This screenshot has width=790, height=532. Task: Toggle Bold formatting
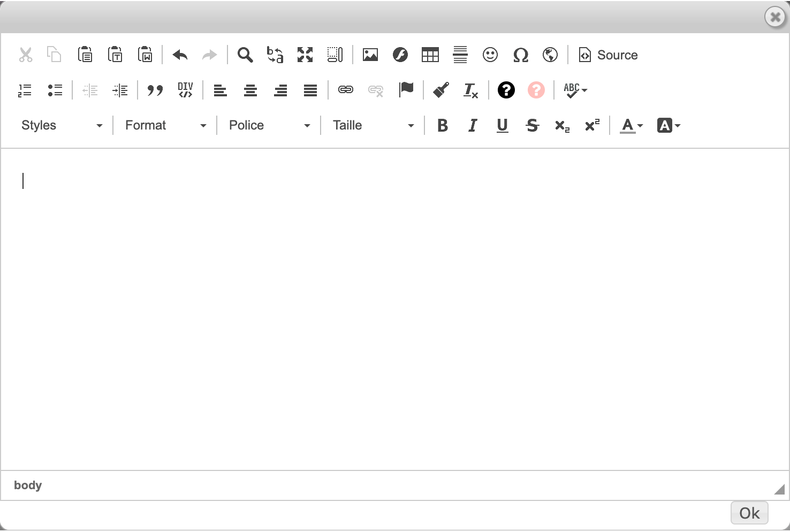coord(442,125)
